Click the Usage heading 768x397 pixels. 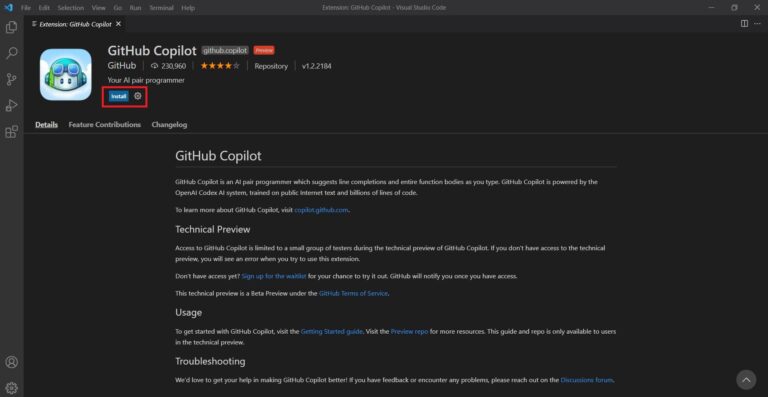pos(189,312)
